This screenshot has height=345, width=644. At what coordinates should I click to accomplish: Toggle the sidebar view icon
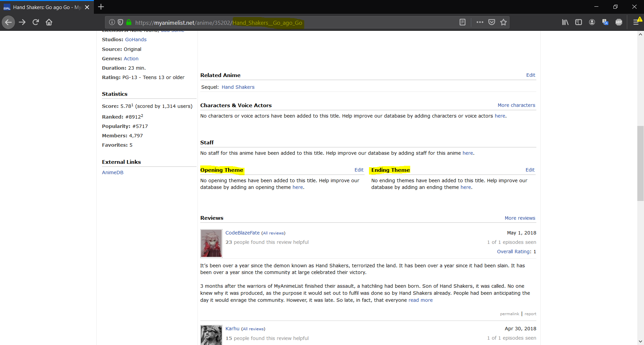(578, 22)
